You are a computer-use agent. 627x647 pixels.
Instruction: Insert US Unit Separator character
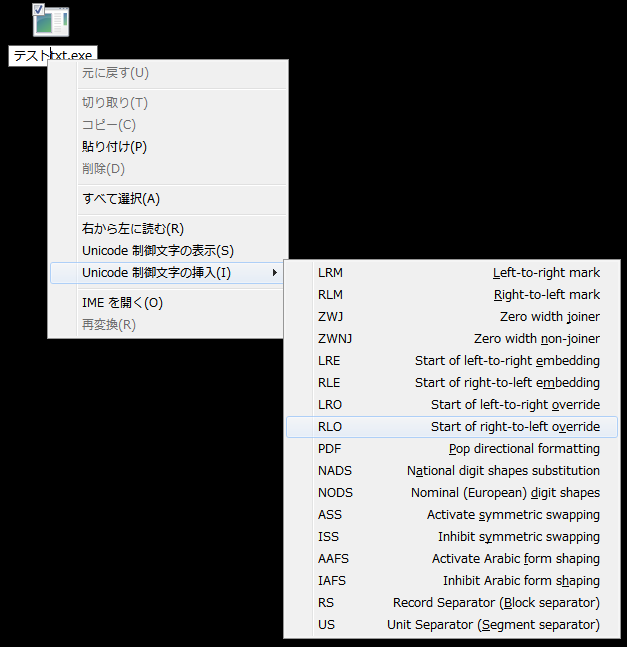coord(452,625)
